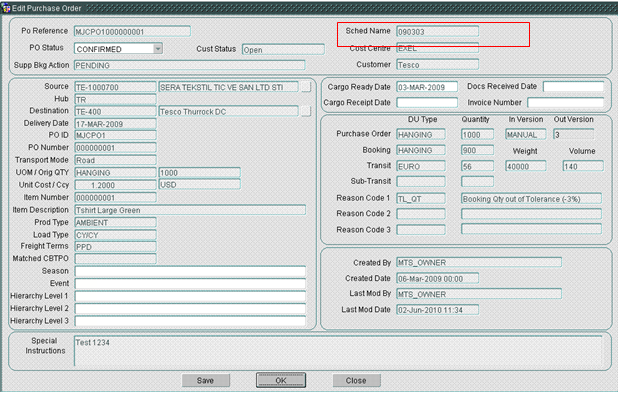Click the Hierarchy Level 3 field
Image resolution: width=618 pixels, height=395 pixels.
[x=190, y=321]
